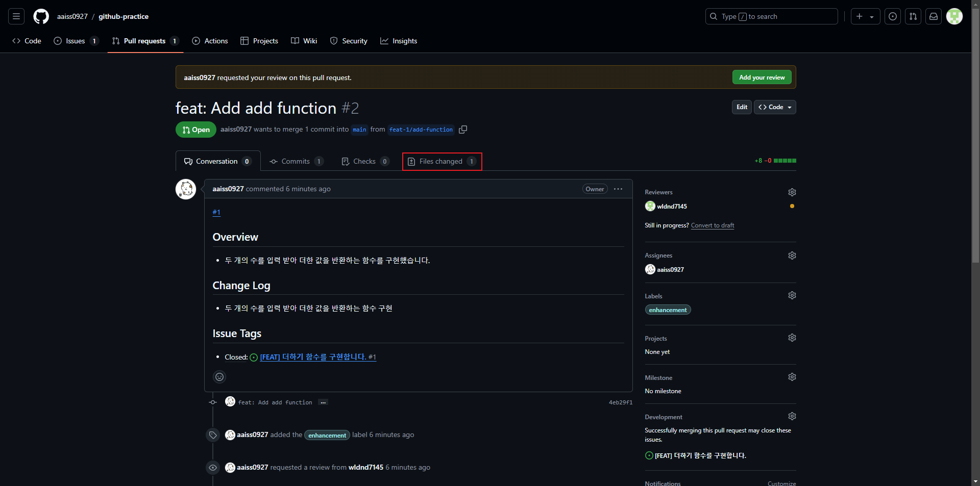Viewport: 980px width, 486px height.
Task: Open the Reviewers settings gear
Action: [792, 192]
